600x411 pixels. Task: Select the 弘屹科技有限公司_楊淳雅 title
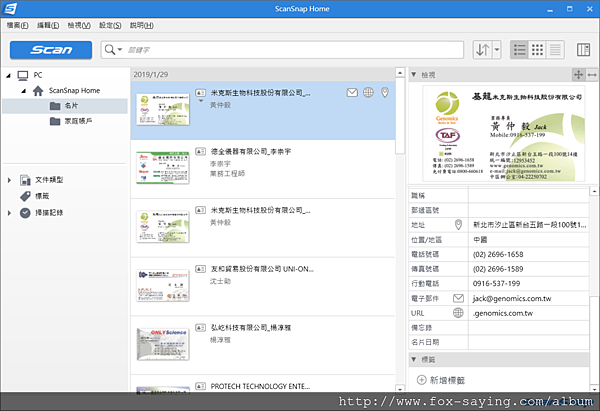click(251, 328)
